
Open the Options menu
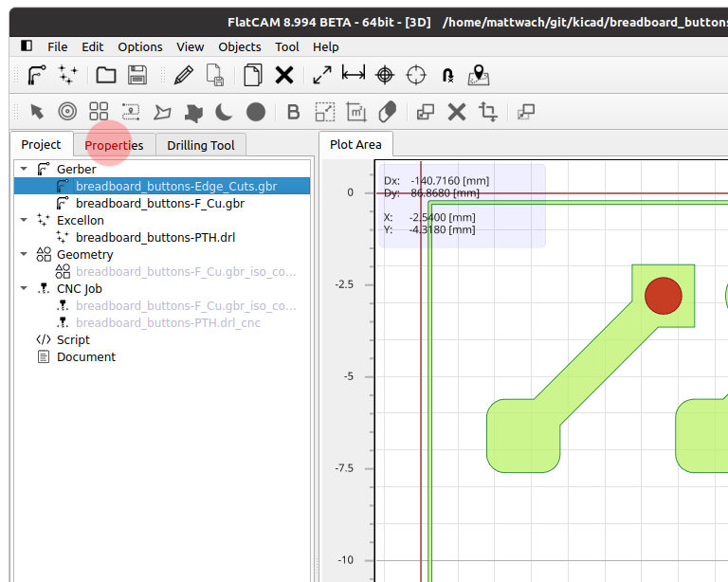point(140,46)
